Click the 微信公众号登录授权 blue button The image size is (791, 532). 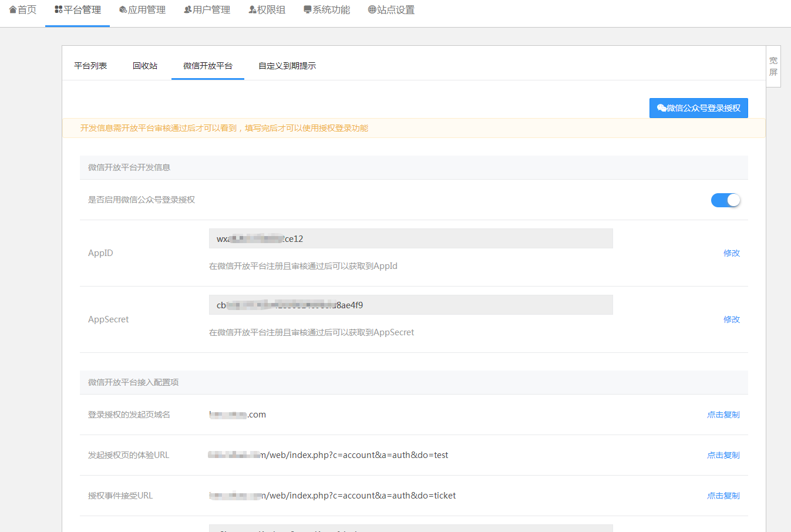click(x=698, y=108)
